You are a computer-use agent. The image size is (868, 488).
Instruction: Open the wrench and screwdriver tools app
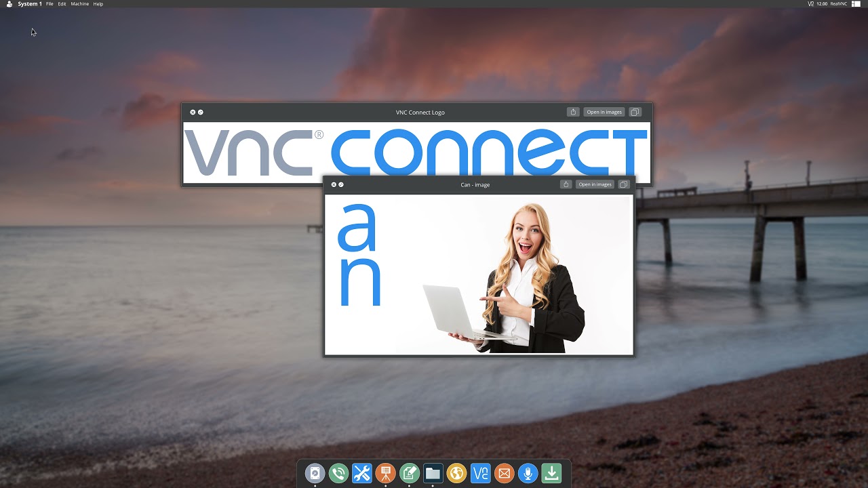point(362,473)
